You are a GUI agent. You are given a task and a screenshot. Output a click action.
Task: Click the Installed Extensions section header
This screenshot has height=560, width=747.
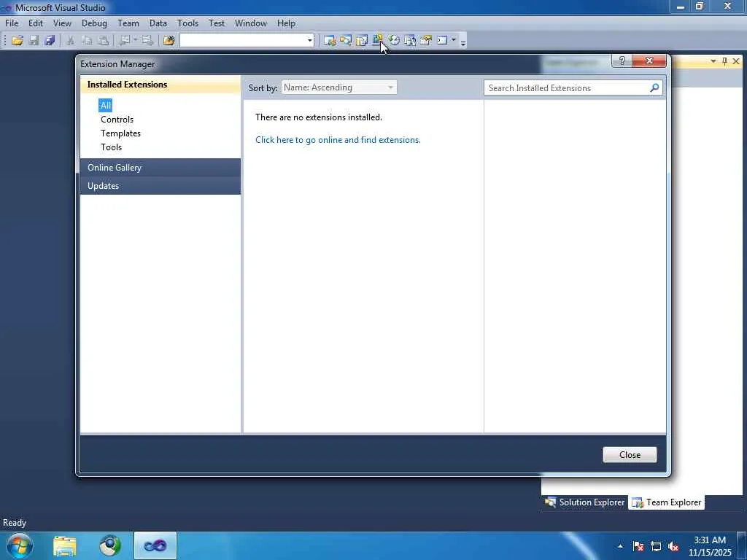coord(160,85)
